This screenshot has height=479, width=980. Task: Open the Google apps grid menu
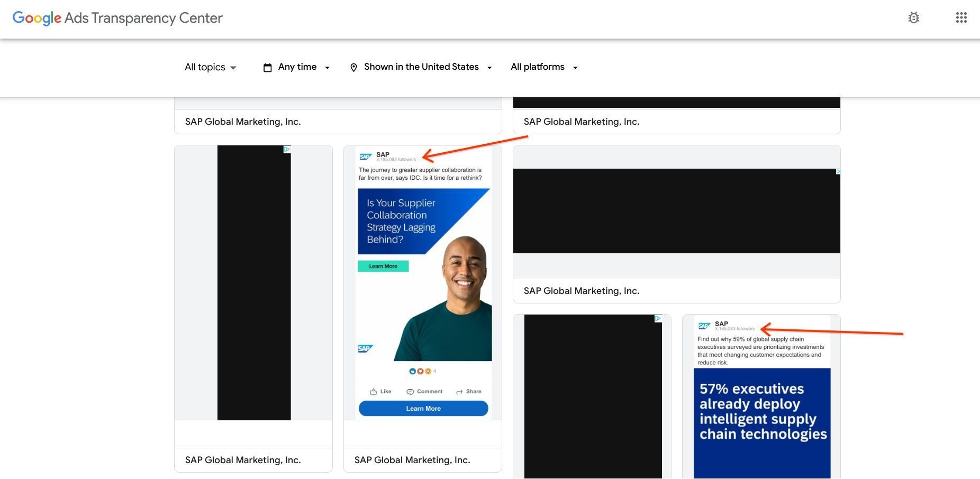[x=961, y=18]
